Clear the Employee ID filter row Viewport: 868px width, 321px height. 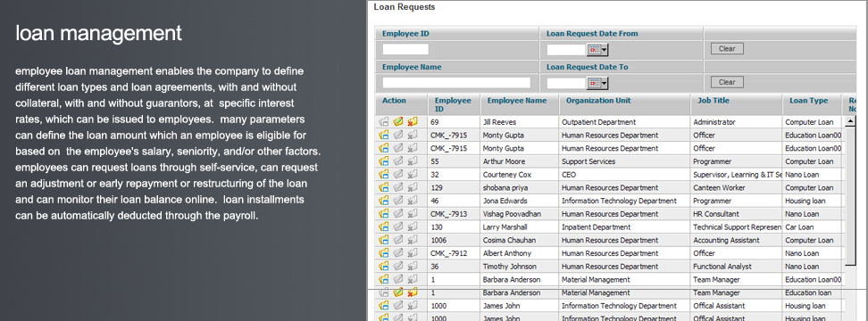[x=727, y=49]
